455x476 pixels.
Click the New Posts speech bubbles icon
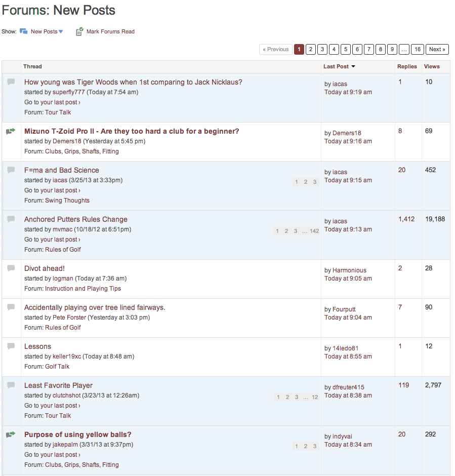[x=23, y=31]
